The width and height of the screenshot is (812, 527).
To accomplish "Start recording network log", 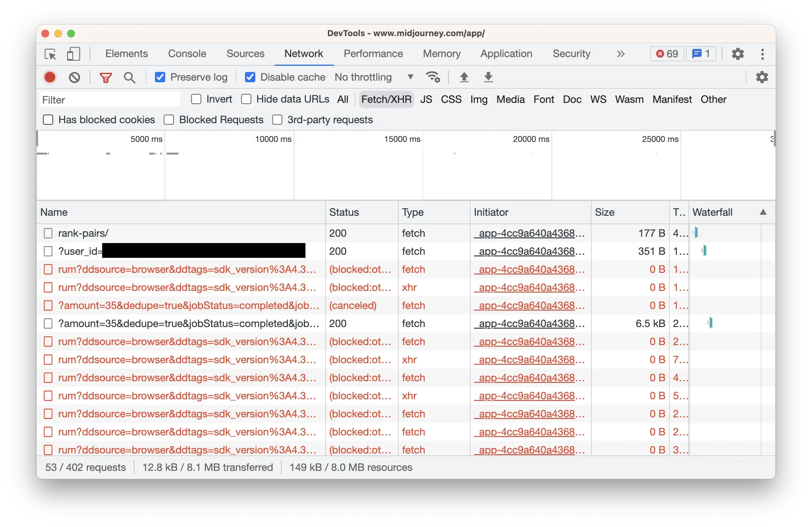I will [x=50, y=77].
